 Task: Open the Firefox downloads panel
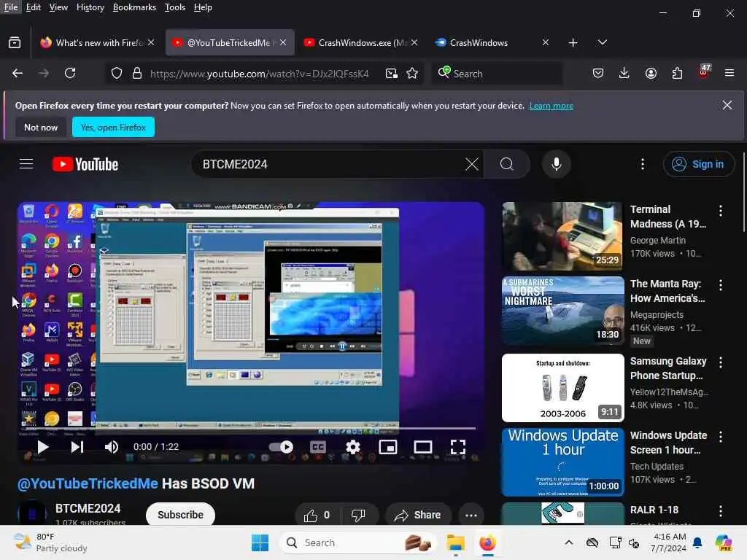point(624,74)
